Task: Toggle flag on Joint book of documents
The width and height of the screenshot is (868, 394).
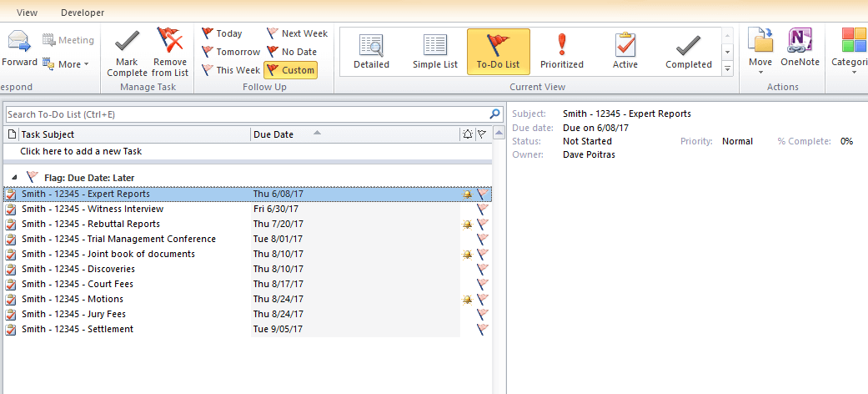Action: [483, 254]
